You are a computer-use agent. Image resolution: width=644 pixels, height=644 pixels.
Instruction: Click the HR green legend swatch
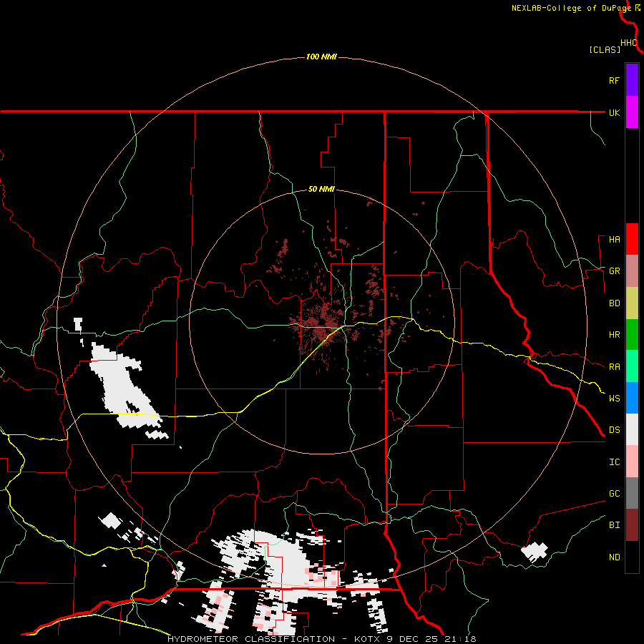tap(632, 335)
